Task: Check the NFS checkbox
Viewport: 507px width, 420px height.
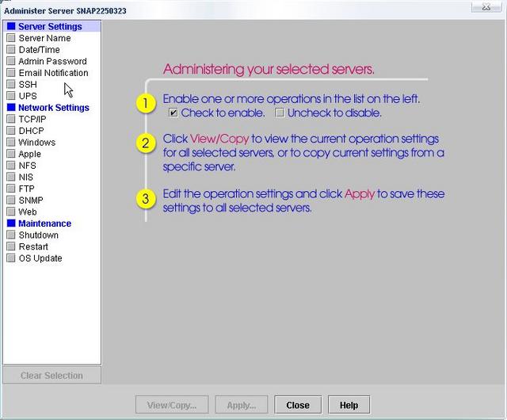Action: click(x=11, y=166)
